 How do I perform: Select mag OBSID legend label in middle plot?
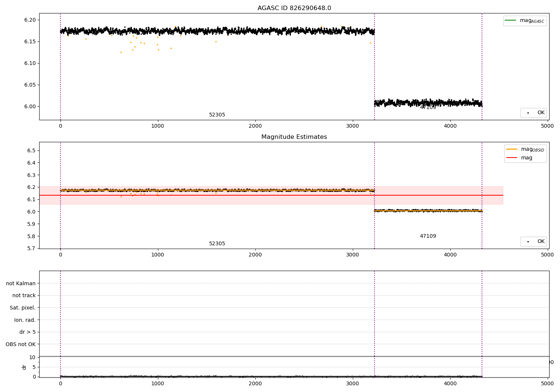point(533,149)
